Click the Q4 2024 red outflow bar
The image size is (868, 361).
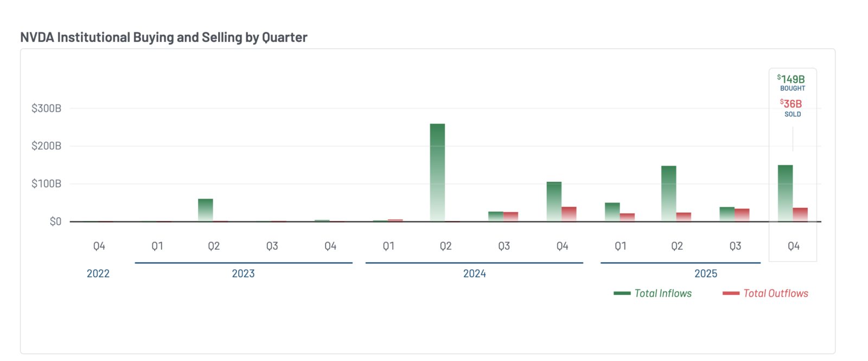(x=569, y=214)
